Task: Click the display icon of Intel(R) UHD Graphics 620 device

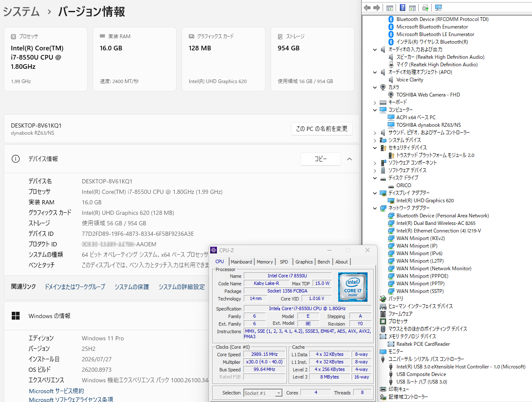Action: [391, 201]
